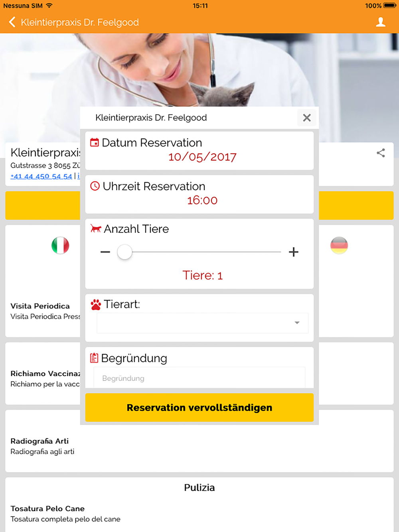399x532 pixels.
Task: Call the phone number link +41 44 450 54 54
Action: pyautogui.click(x=41, y=176)
